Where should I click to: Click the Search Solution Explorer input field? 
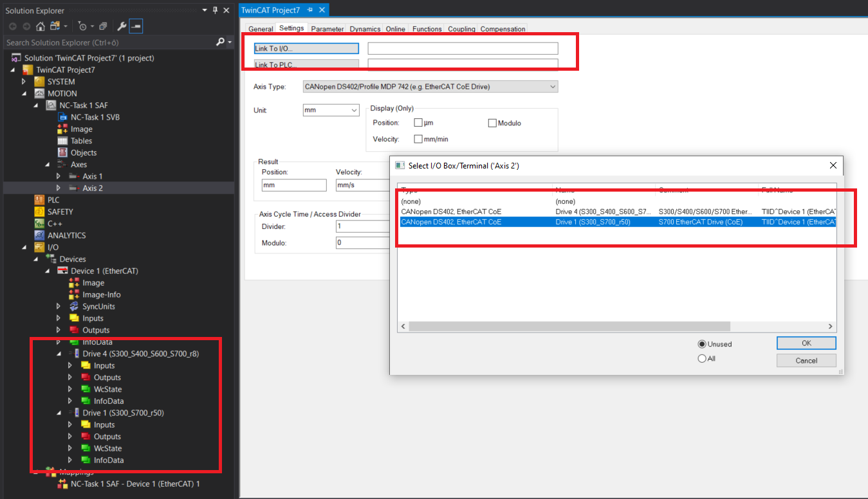point(109,42)
